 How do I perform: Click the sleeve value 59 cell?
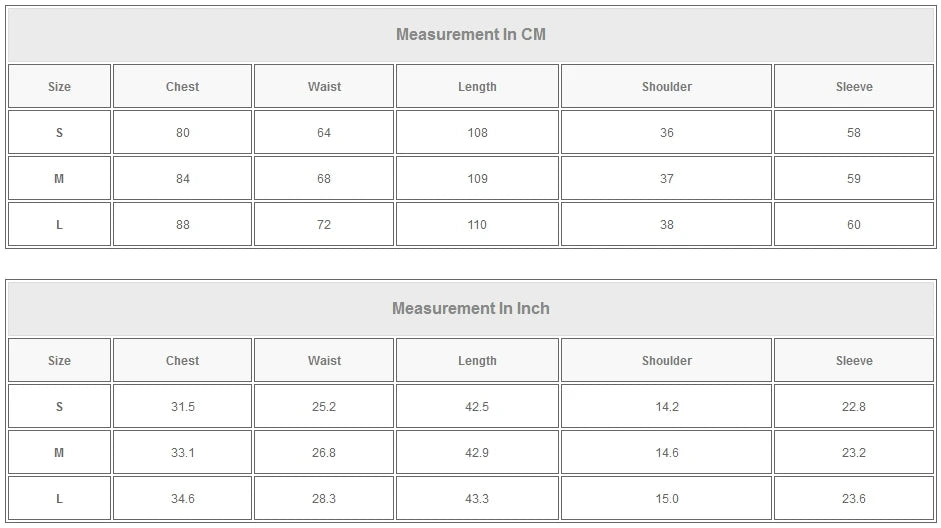coord(854,179)
